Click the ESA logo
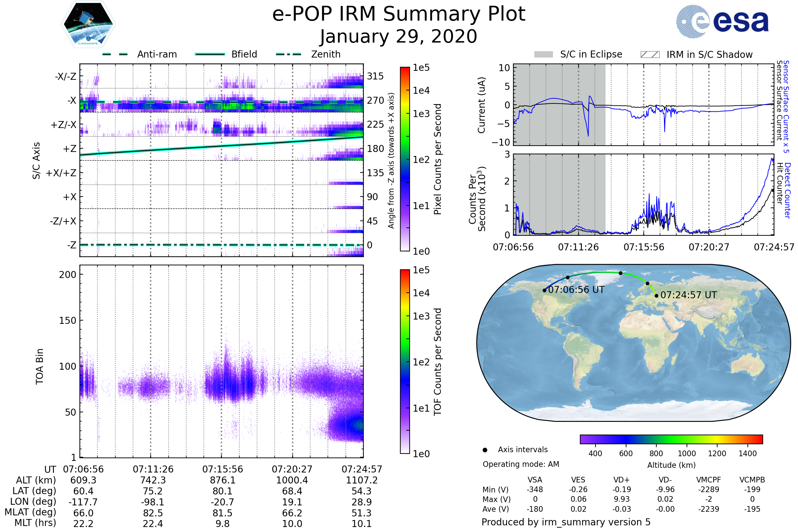Image resolution: width=798 pixels, height=532 pixels. click(722, 21)
